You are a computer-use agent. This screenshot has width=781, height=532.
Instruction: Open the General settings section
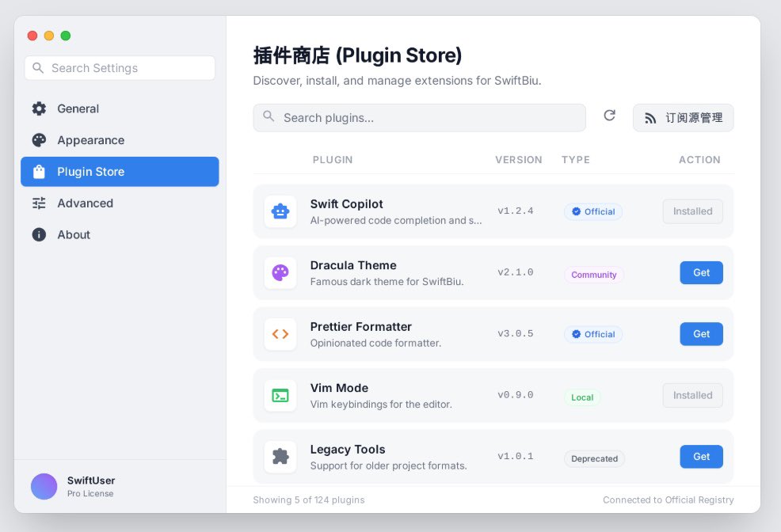point(120,108)
